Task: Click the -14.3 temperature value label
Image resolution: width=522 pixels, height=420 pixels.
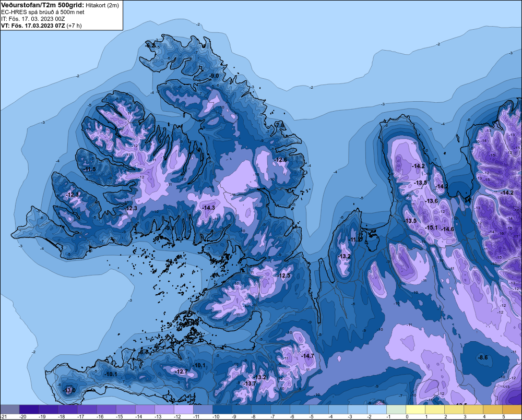Action: click(x=208, y=208)
